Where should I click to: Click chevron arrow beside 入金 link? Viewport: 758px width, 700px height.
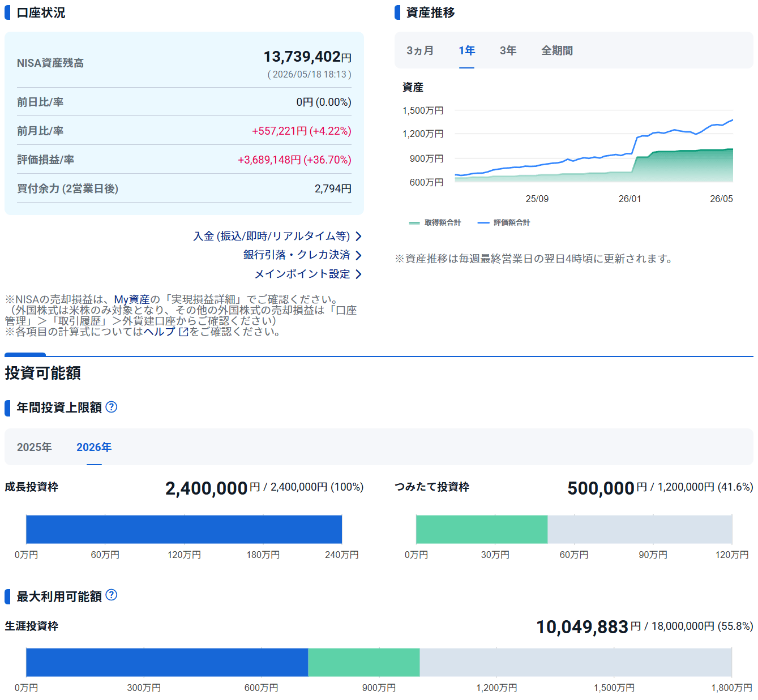tap(358, 237)
